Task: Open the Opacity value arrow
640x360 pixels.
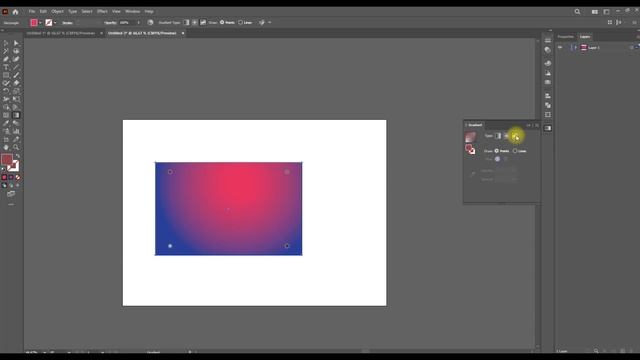Action: [x=138, y=23]
